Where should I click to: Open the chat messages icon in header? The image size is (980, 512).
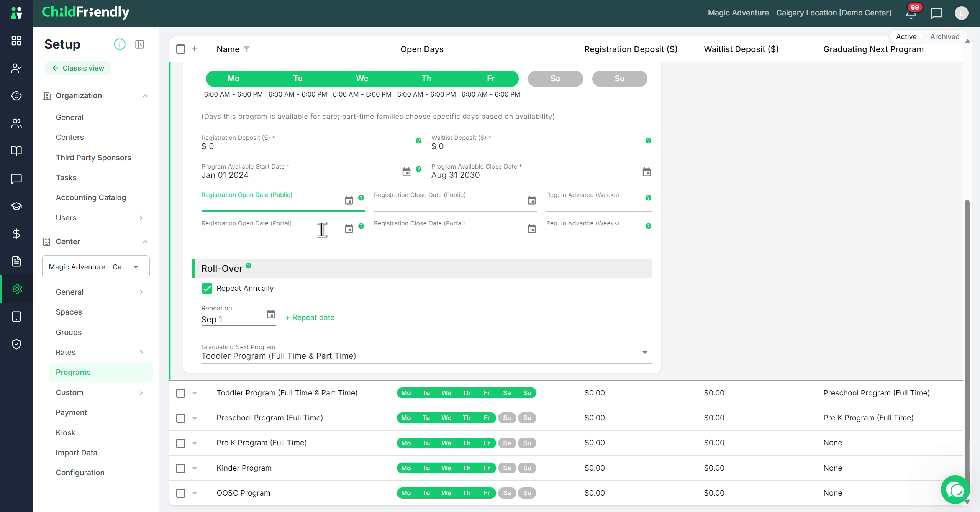pos(936,13)
